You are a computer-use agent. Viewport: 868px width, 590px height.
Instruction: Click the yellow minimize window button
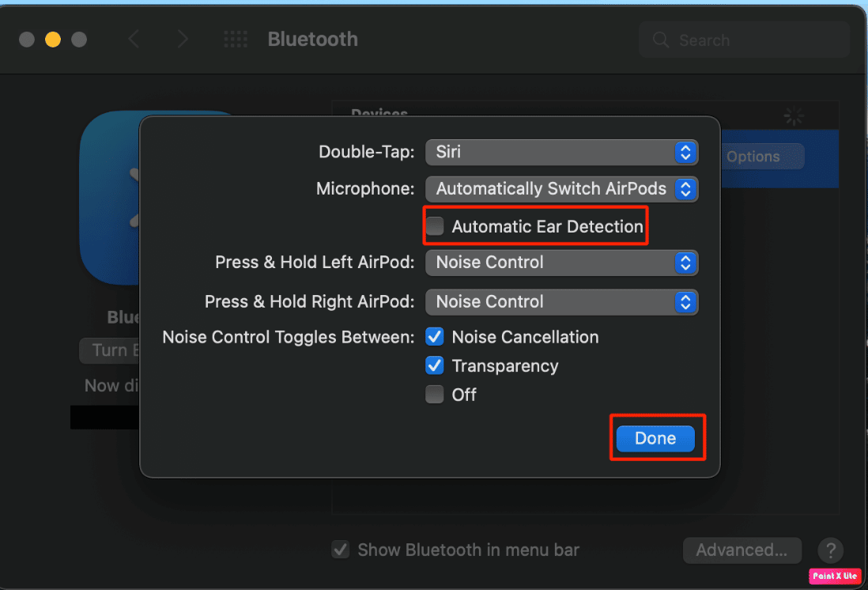pos(53,40)
